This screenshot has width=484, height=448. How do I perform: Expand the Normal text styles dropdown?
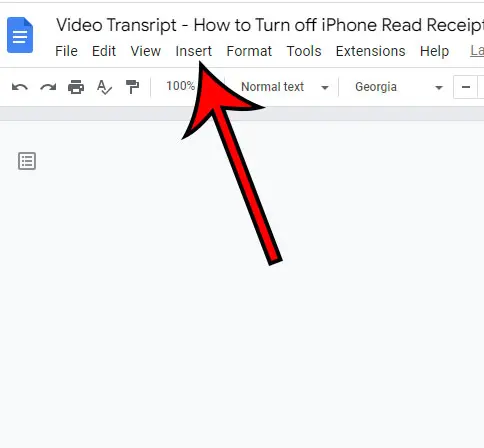[x=284, y=87]
